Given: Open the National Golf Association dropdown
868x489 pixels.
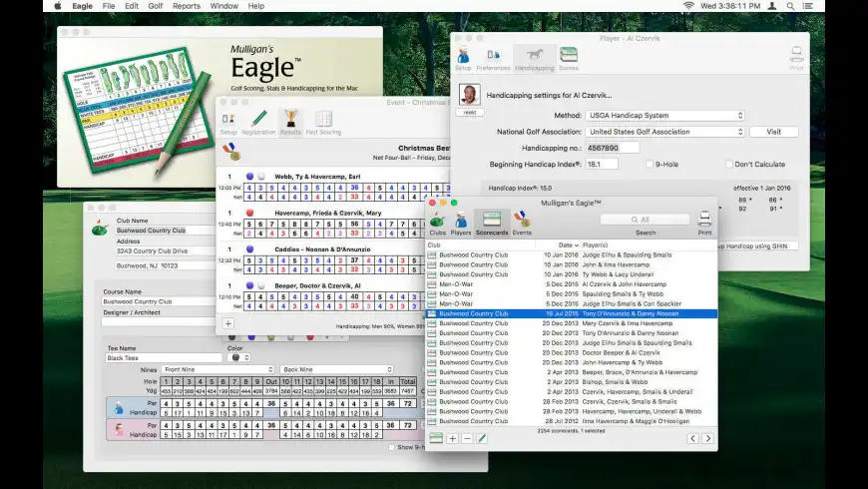Looking at the screenshot, I should tap(664, 132).
